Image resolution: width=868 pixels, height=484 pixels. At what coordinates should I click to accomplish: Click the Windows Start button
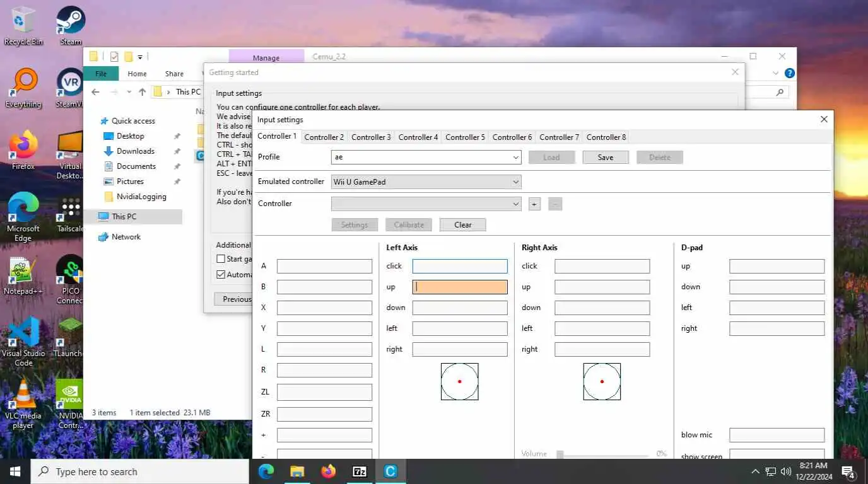15,471
